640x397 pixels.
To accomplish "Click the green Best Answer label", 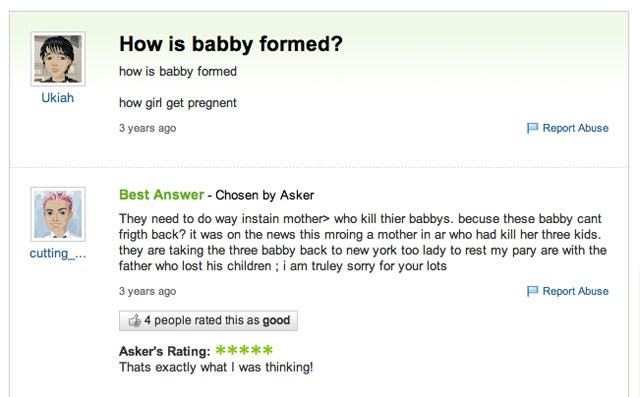I will 161,195.
